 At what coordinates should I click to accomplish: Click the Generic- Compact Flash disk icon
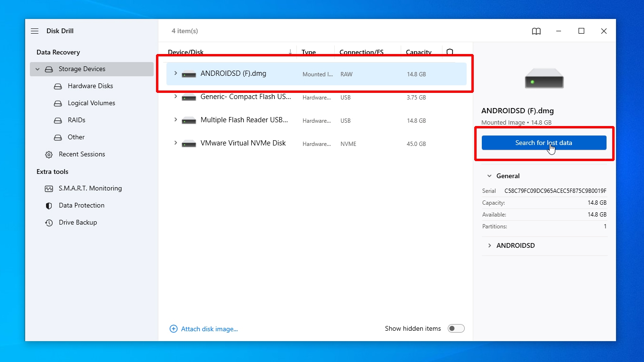(189, 97)
